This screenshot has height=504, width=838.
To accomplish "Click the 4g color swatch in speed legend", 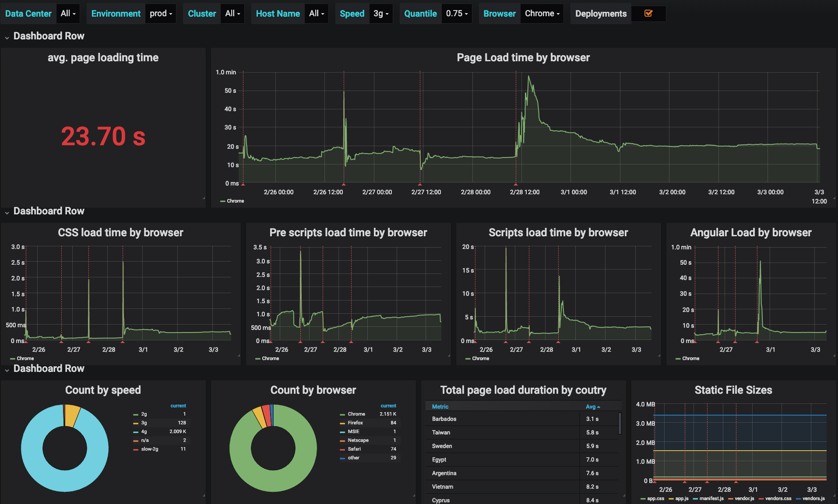I will 136,432.
